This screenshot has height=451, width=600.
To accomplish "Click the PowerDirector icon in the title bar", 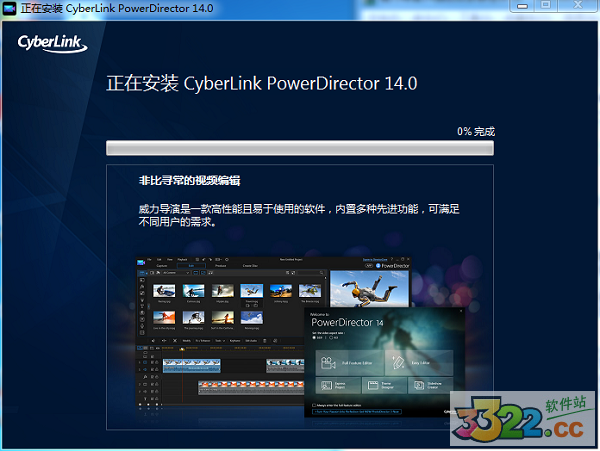I will pyautogui.click(x=9, y=8).
